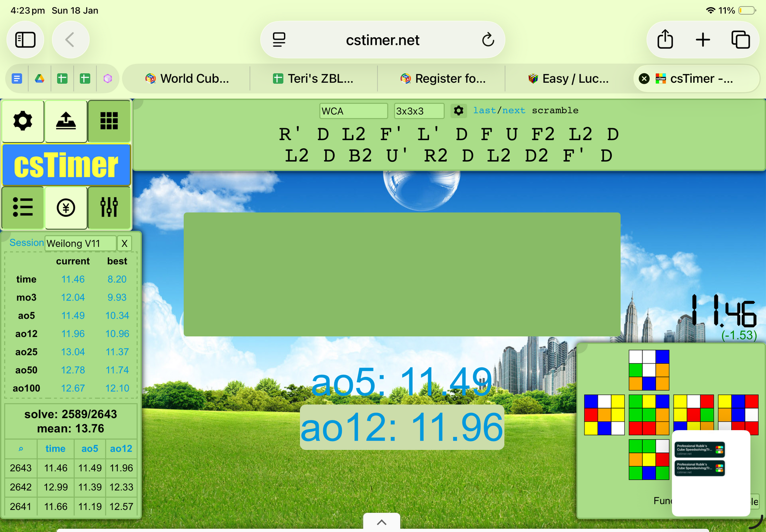Load the next scramble
The image size is (766, 532).
tap(514, 111)
